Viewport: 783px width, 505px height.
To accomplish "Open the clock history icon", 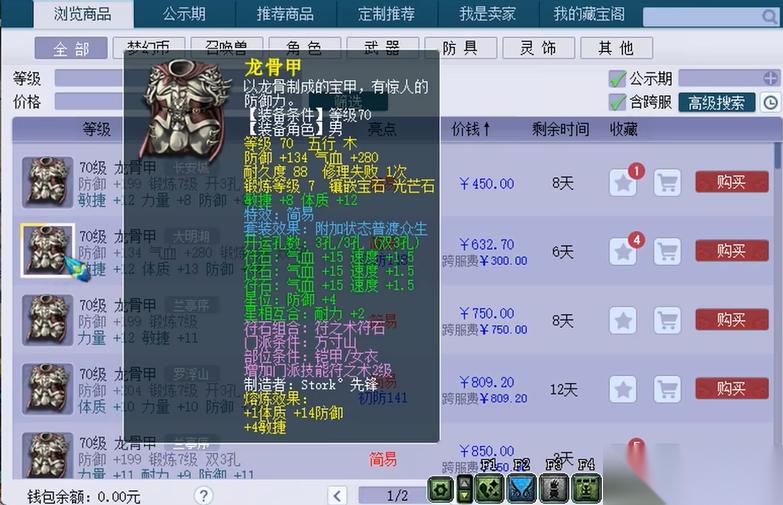I will point(771,102).
